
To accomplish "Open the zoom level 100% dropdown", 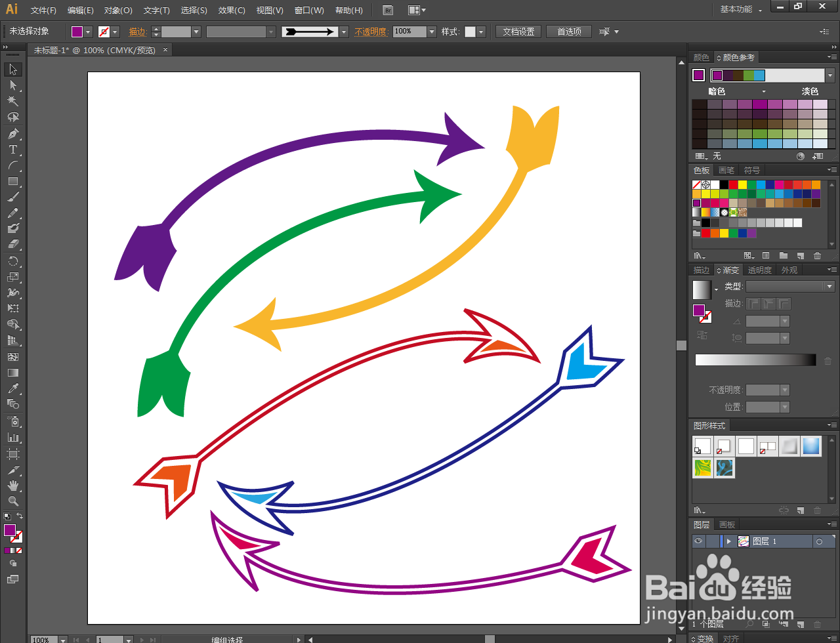I will pos(63,640).
